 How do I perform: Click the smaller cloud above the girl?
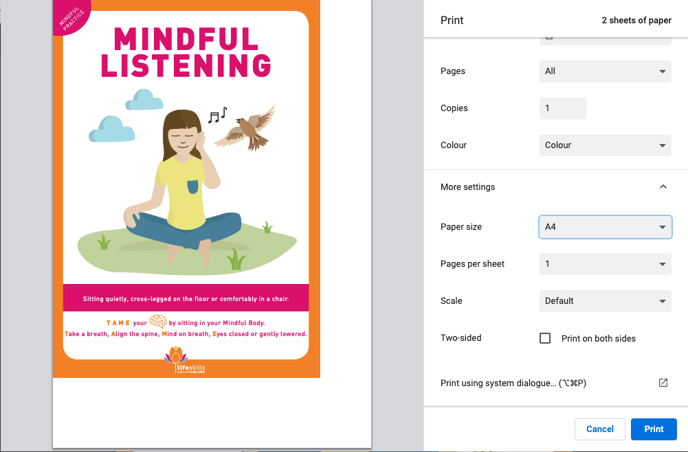[x=145, y=99]
